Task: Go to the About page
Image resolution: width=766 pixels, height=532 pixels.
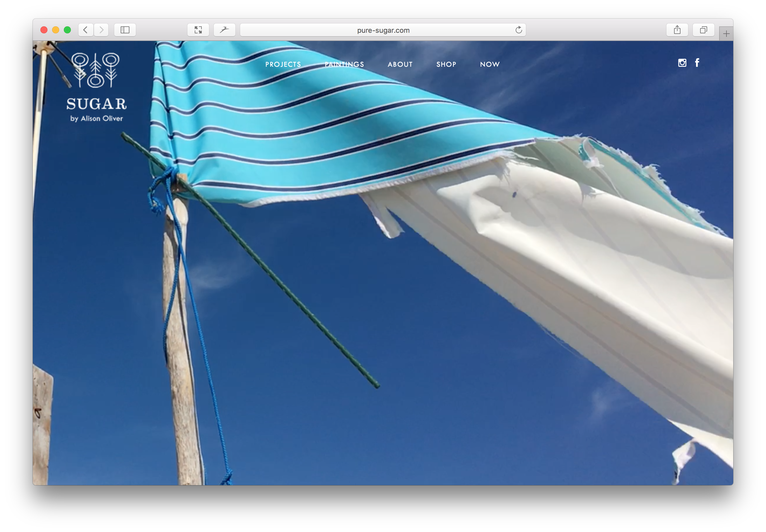Action: (x=400, y=64)
